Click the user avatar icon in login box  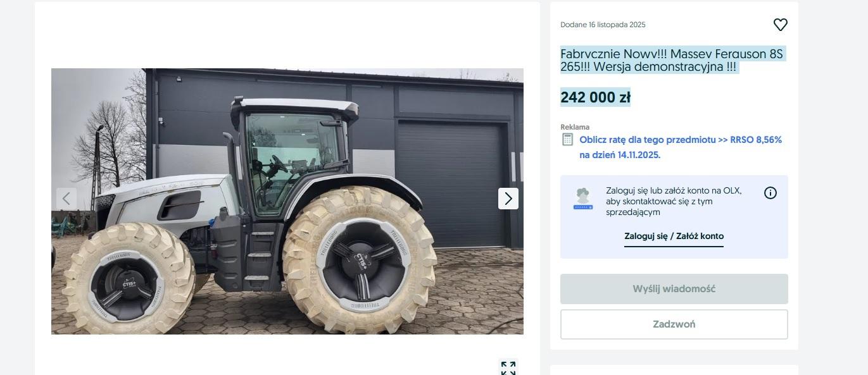coord(583,198)
